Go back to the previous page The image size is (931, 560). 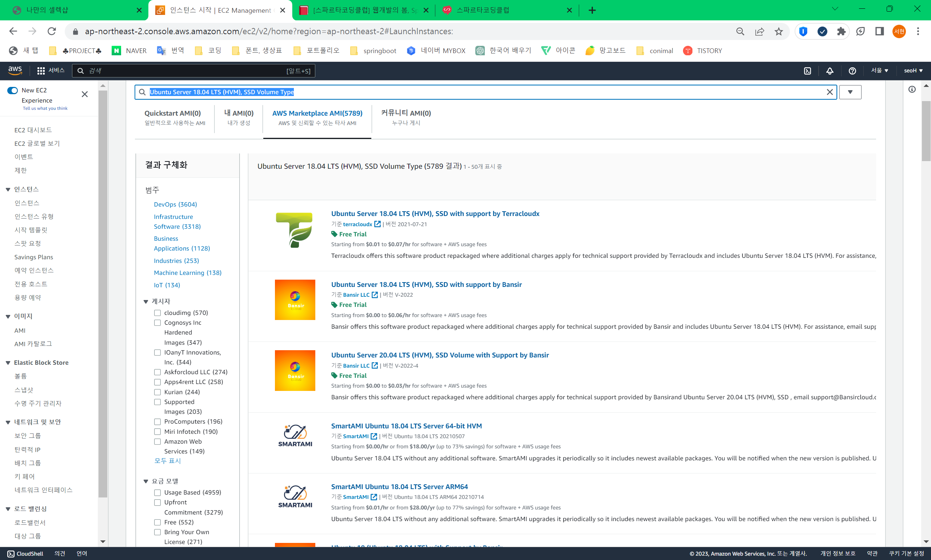(x=13, y=31)
